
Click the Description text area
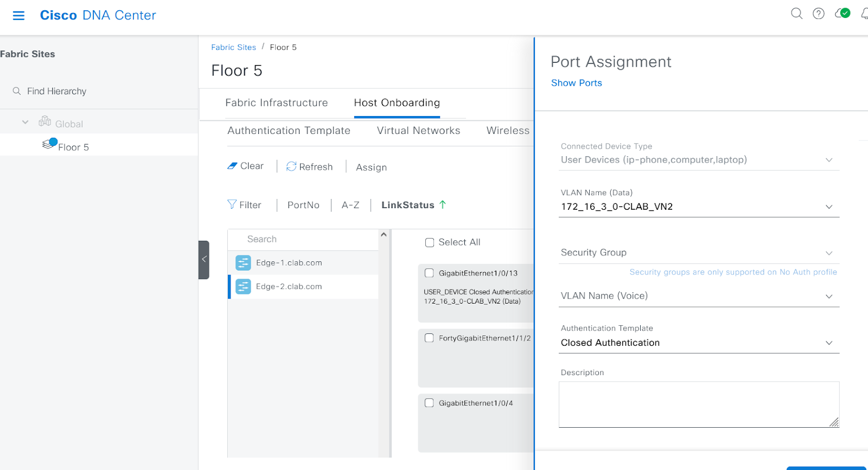pyautogui.click(x=699, y=404)
